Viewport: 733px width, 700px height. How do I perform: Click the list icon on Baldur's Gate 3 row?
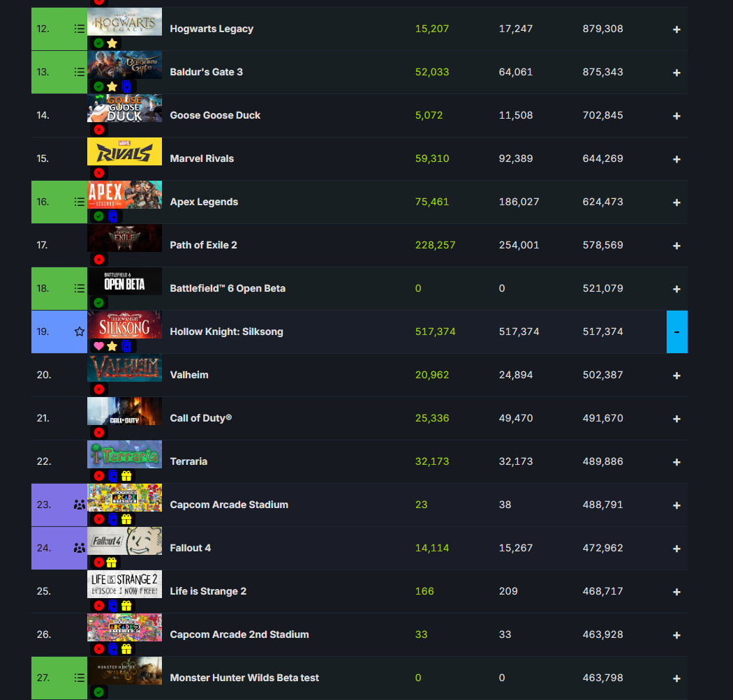(80, 72)
